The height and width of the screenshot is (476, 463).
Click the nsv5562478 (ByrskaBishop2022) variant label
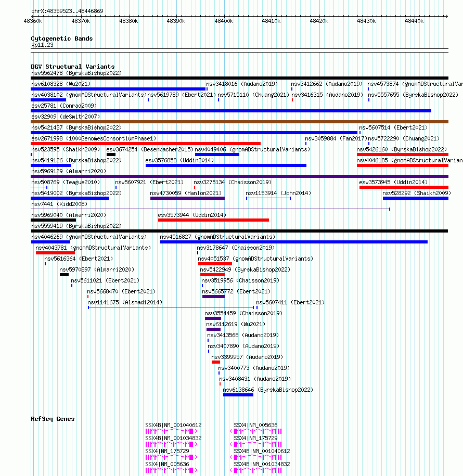[x=76, y=73]
